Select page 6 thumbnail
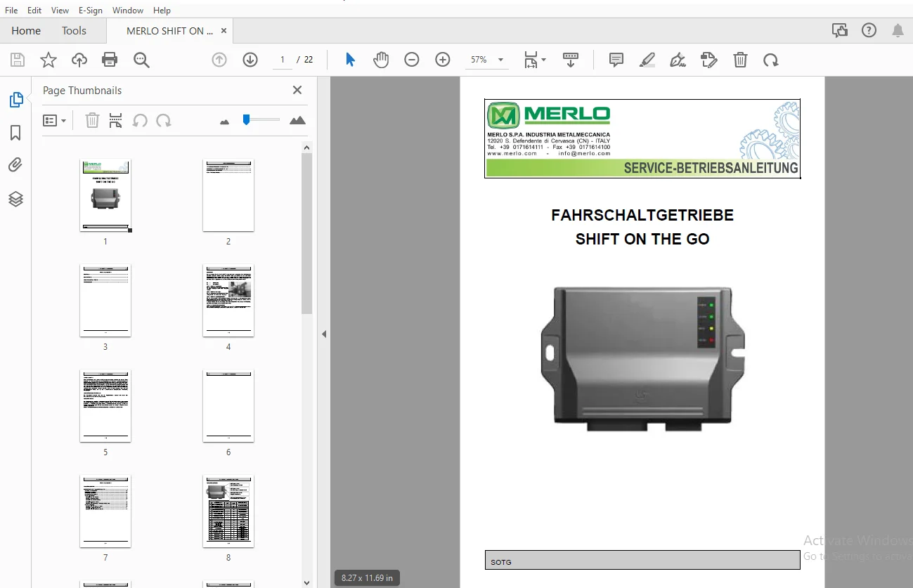Viewport: 913px width, 588px height. [x=228, y=406]
